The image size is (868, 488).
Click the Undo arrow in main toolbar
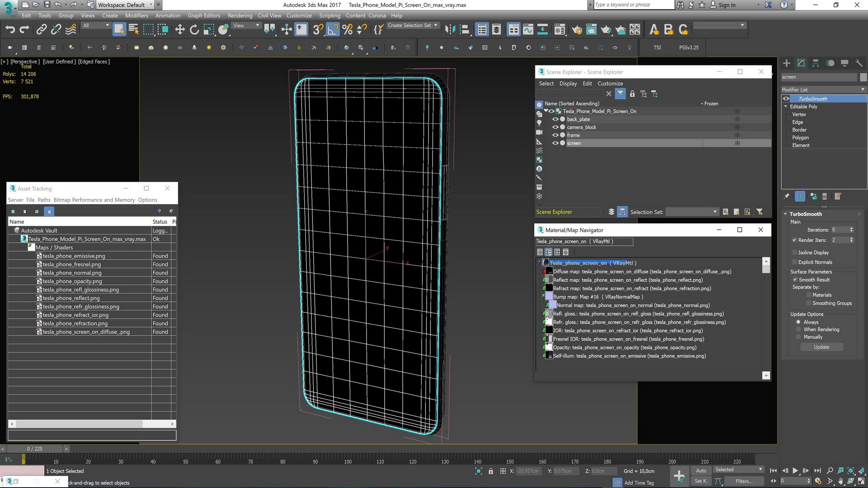pos(10,30)
